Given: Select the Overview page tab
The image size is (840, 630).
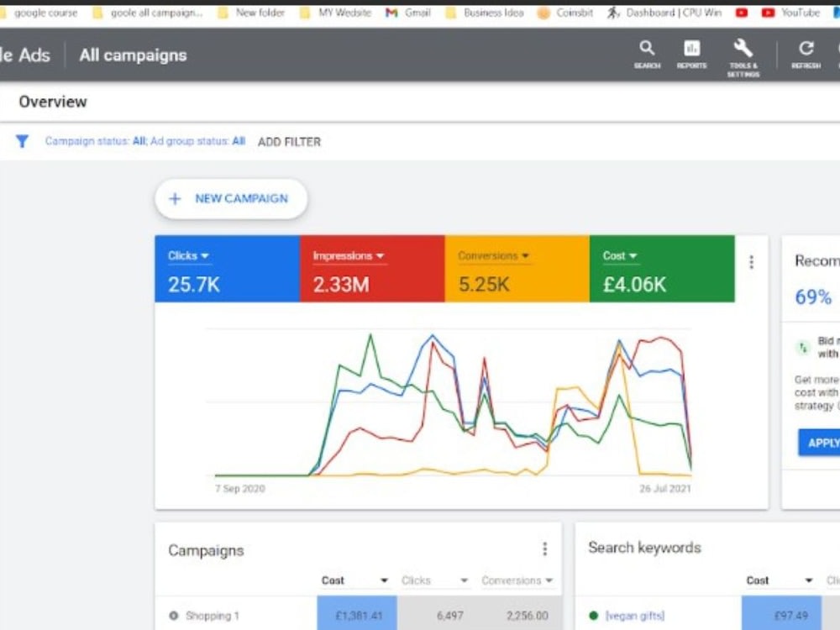Looking at the screenshot, I should tap(52, 102).
